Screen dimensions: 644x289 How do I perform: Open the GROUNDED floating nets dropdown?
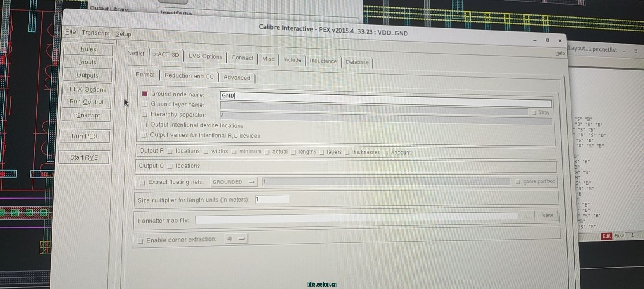click(x=233, y=182)
